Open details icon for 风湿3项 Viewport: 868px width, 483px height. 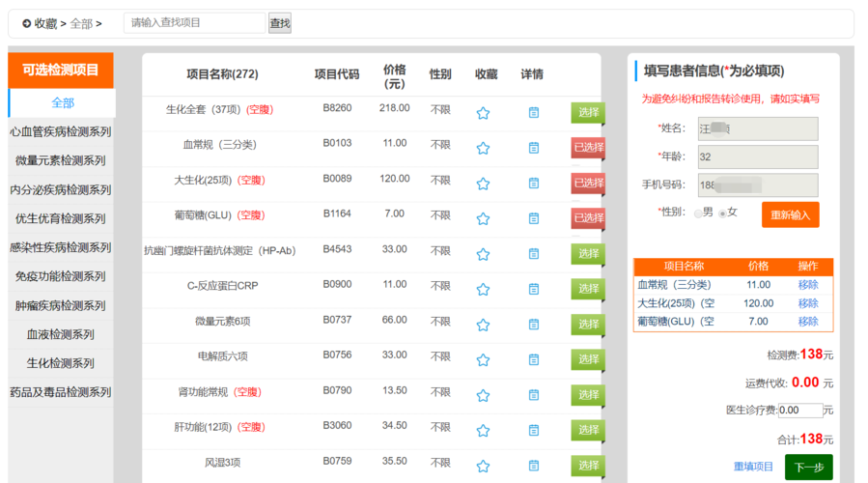tap(534, 466)
